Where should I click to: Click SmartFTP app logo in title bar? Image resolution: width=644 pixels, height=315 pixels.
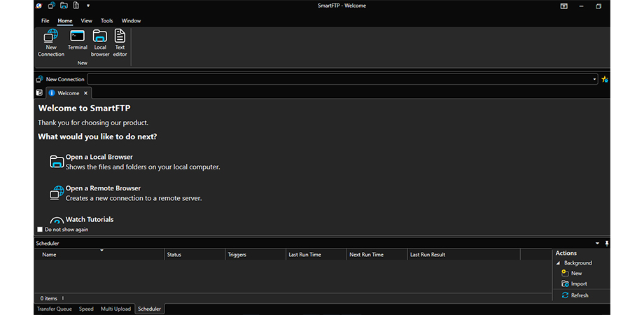click(x=39, y=6)
